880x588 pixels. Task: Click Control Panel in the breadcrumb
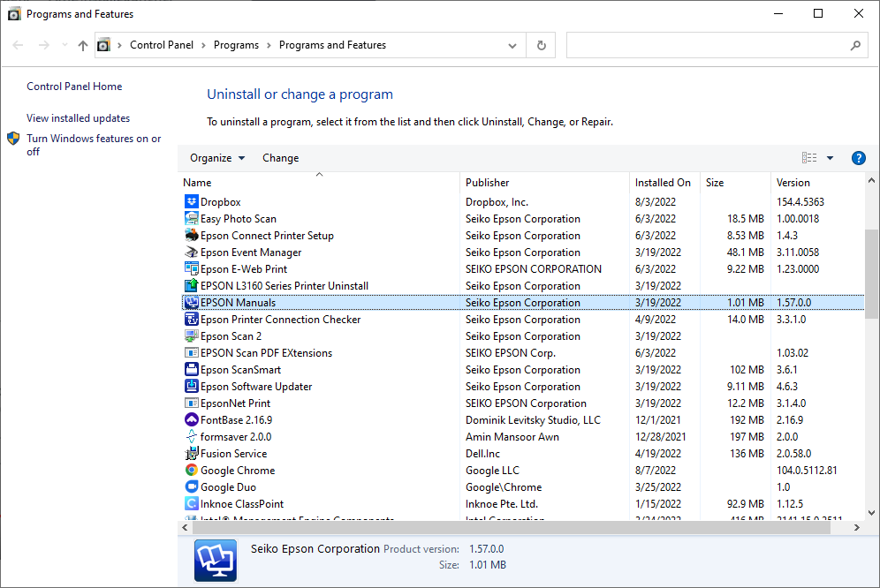coord(162,45)
